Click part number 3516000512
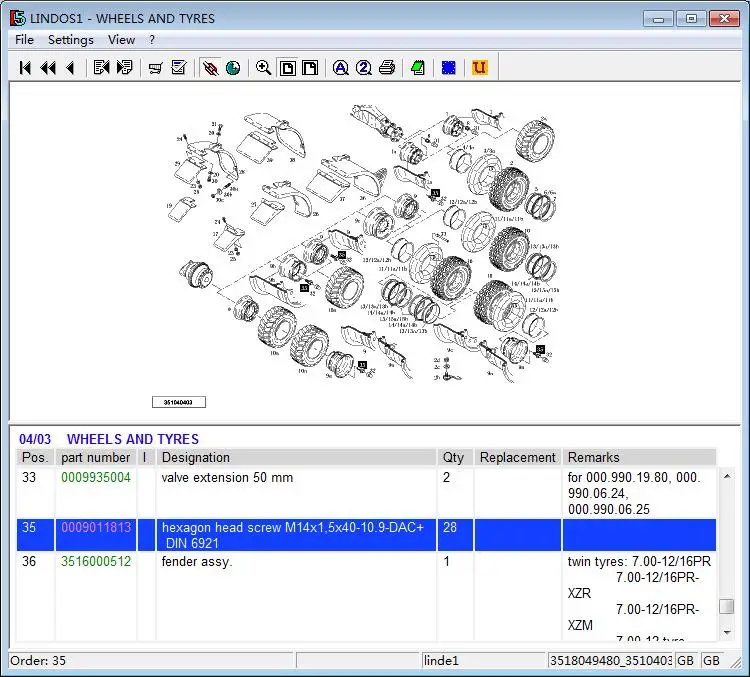Image resolution: width=750 pixels, height=677 pixels. pyautogui.click(x=96, y=561)
